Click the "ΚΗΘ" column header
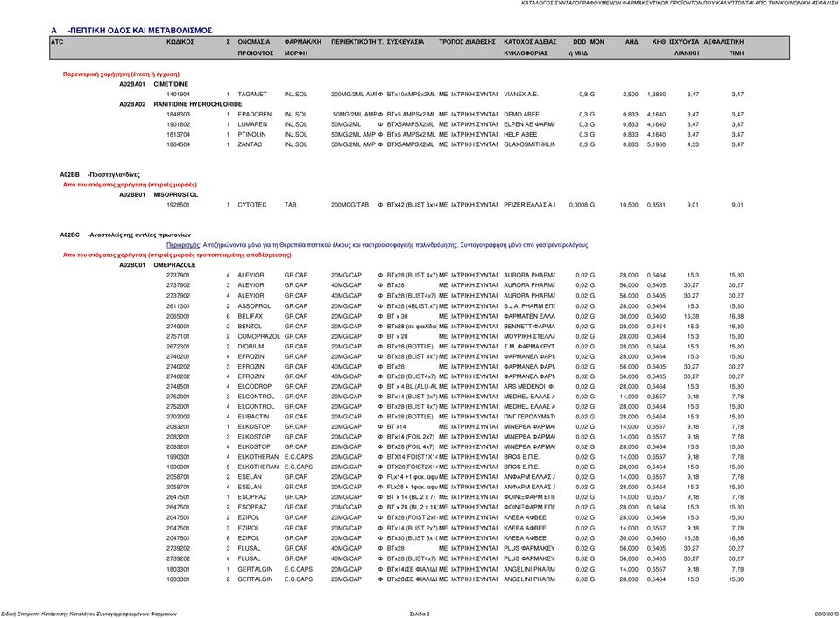840x618 pixels. click(x=659, y=42)
